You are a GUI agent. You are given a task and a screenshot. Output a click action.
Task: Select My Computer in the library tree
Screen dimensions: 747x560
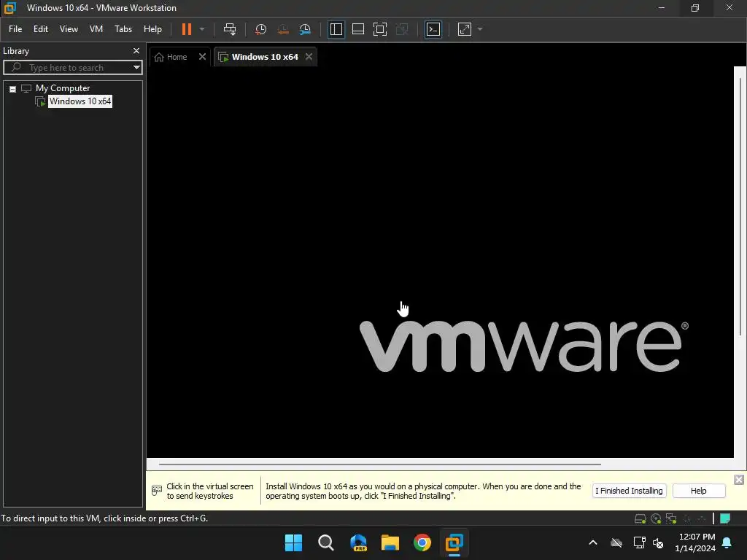coord(63,88)
